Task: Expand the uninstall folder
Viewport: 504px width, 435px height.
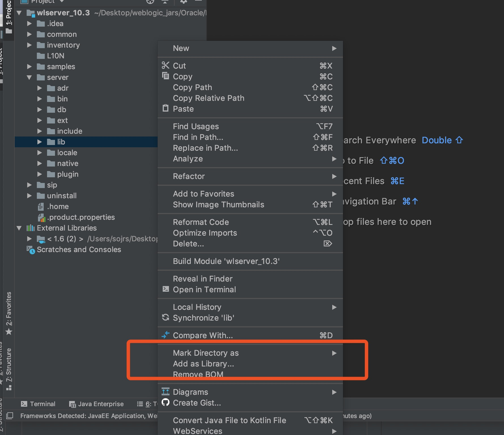Action: pyautogui.click(x=29, y=196)
